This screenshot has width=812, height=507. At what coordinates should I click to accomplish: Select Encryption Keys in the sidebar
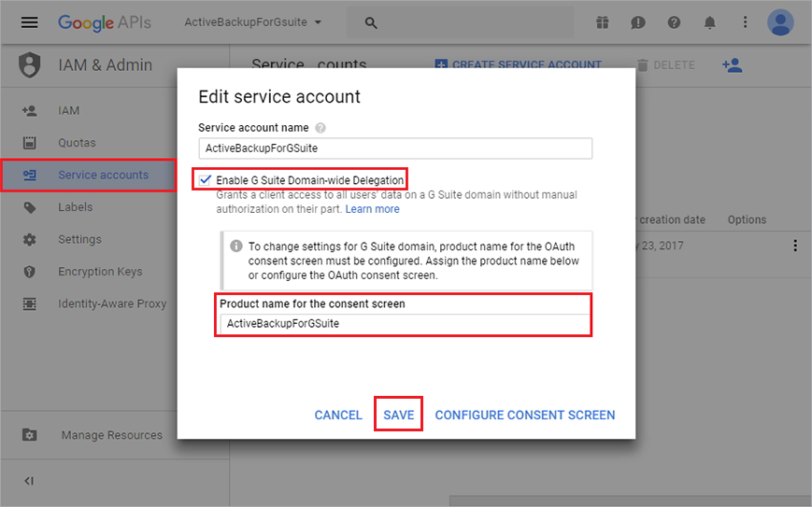[89, 272]
